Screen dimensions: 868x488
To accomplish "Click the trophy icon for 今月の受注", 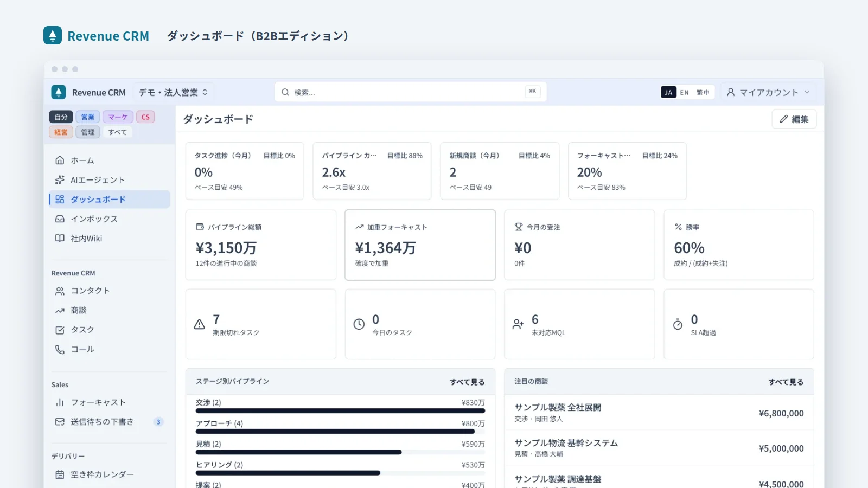I will 519,227.
